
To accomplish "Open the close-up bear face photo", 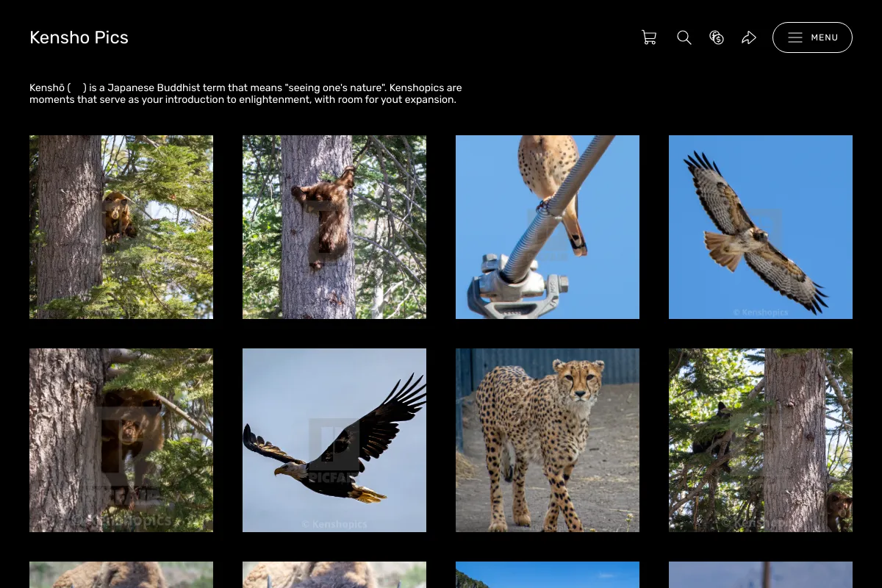I will (x=121, y=440).
